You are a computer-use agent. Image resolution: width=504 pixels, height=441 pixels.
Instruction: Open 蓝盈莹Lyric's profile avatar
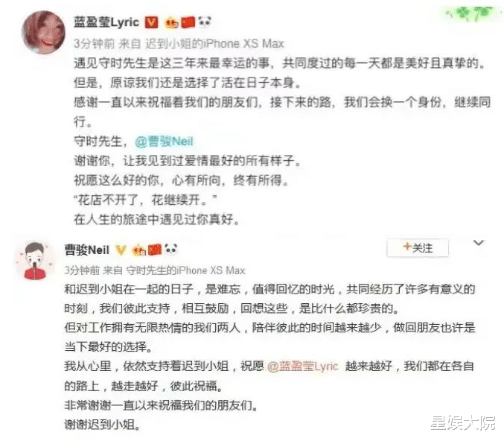(43, 33)
